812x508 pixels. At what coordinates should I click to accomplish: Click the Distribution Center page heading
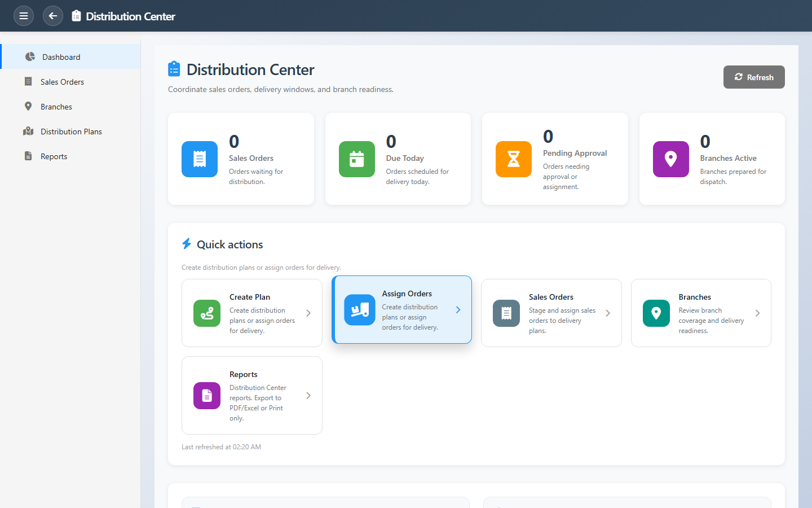[250, 69]
